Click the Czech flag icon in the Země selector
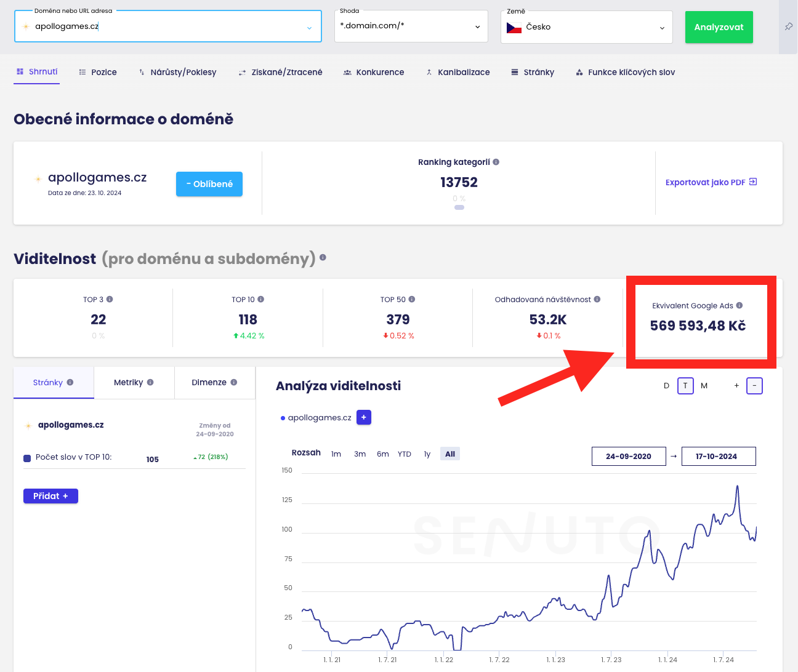The width and height of the screenshot is (798, 672). (x=514, y=26)
